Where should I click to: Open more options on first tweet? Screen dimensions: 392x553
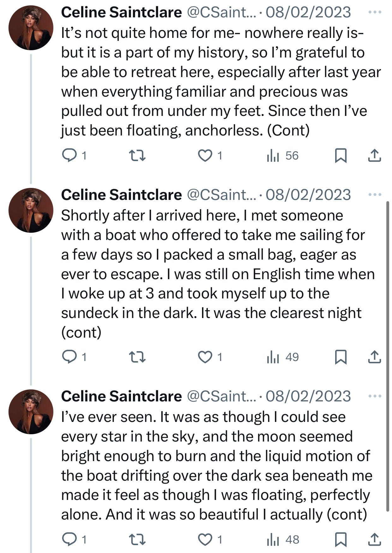(x=375, y=12)
